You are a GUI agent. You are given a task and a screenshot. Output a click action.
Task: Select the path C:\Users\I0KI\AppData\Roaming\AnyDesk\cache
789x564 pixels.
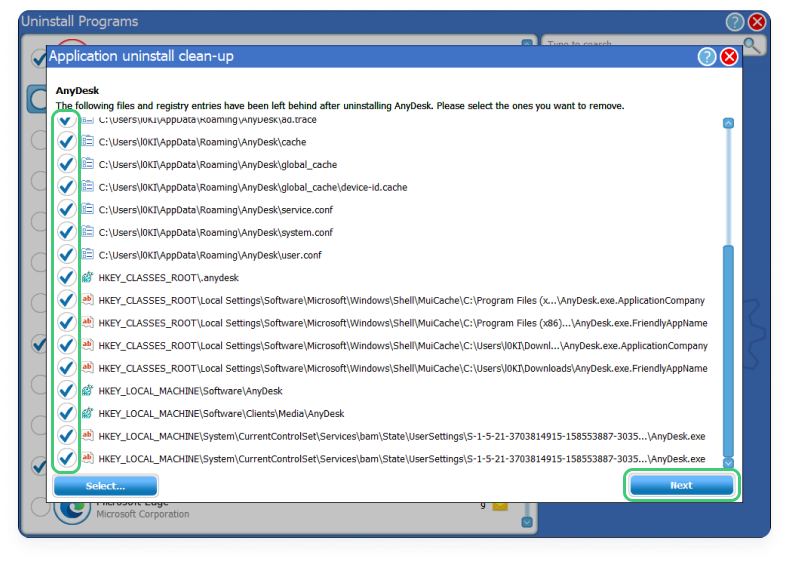coord(202,142)
